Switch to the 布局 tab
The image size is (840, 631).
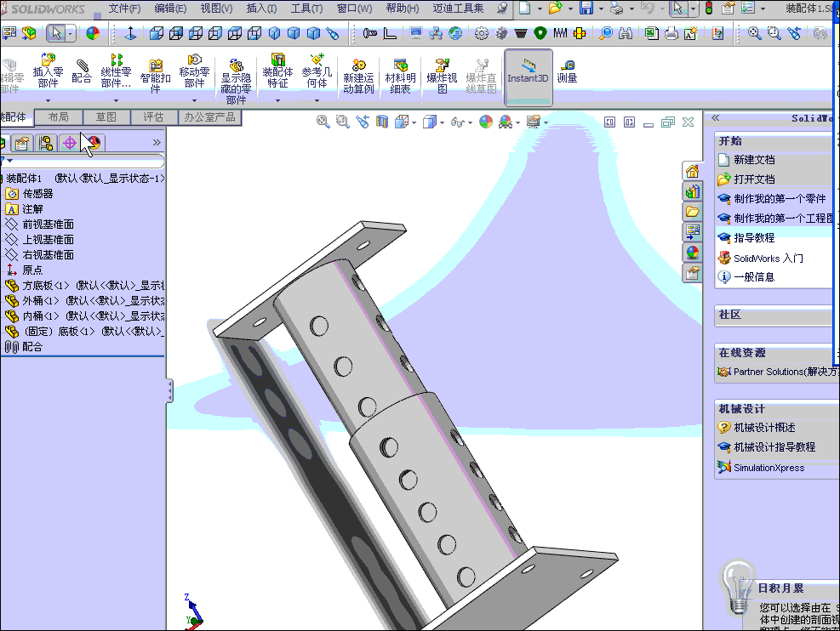tap(59, 117)
